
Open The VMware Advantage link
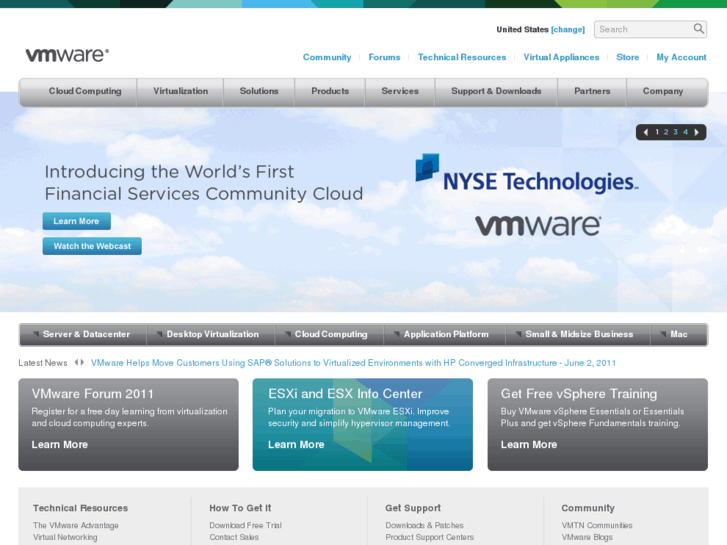[76, 525]
